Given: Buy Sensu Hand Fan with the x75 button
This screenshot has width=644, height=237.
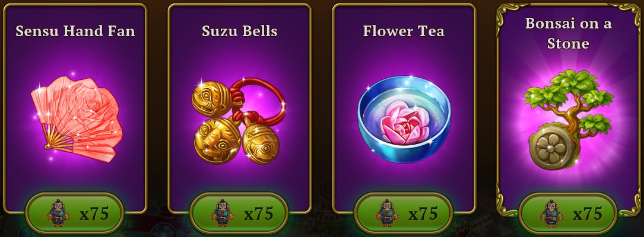Looking at the screenshot, I should point(75,213).
